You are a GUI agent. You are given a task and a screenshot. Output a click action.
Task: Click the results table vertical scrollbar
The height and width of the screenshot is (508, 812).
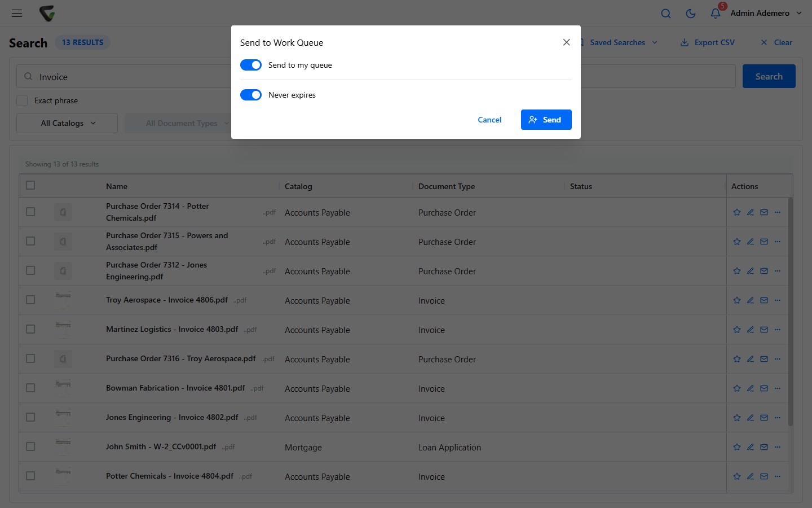click(x=791, y=312)
